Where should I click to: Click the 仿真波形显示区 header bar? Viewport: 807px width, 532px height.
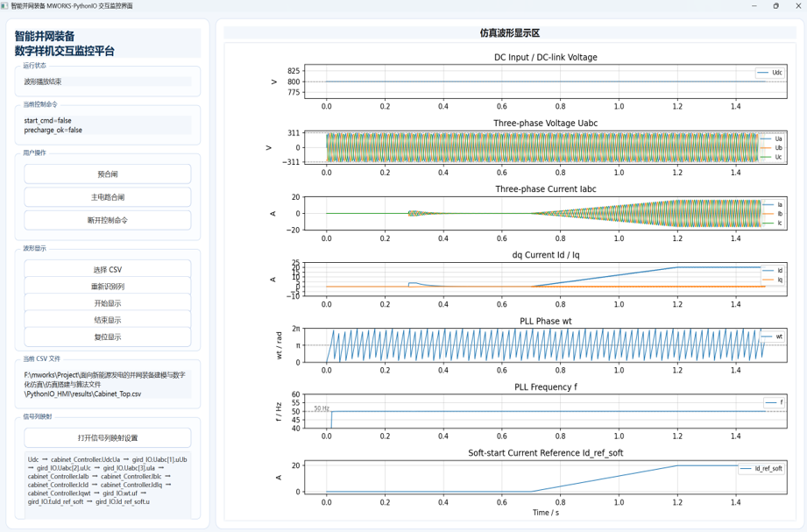click(x=509, y=33)
